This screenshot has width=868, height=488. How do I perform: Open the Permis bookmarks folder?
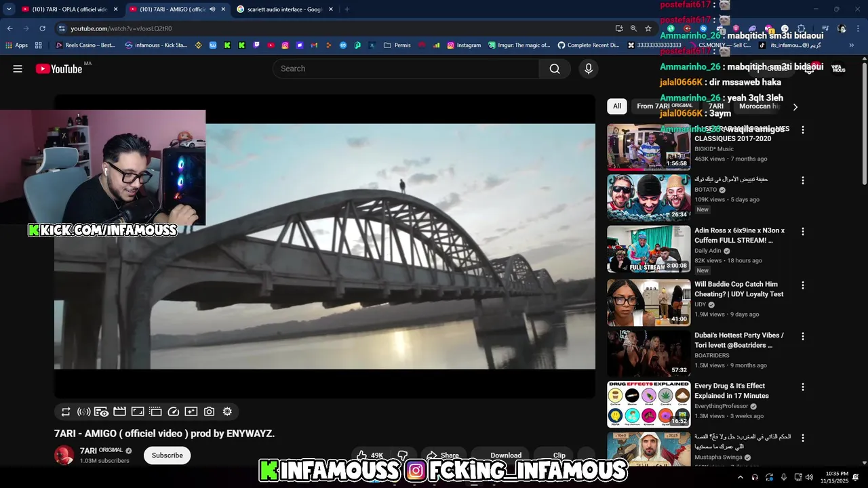point(397,45)
